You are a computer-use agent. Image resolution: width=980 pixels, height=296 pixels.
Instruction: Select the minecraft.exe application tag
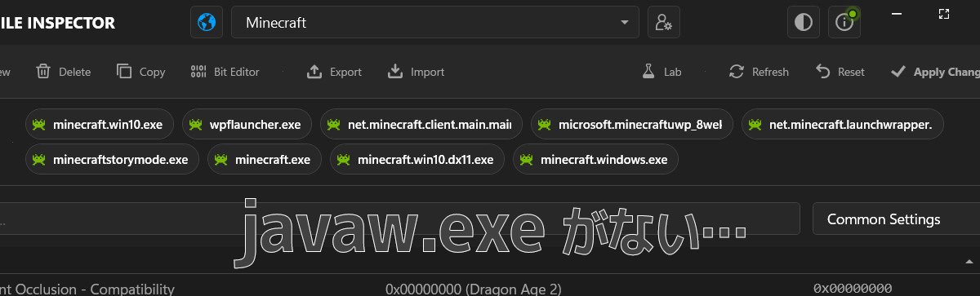point(264,159)
